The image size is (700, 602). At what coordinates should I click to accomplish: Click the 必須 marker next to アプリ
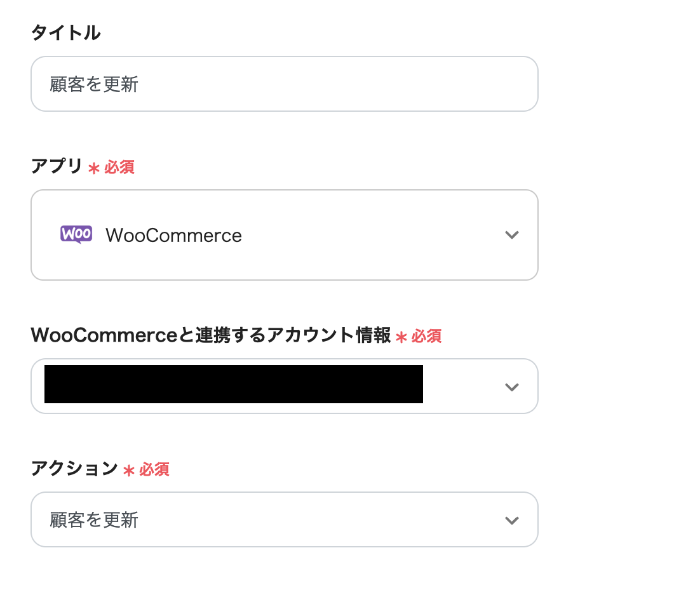[119, 167]
